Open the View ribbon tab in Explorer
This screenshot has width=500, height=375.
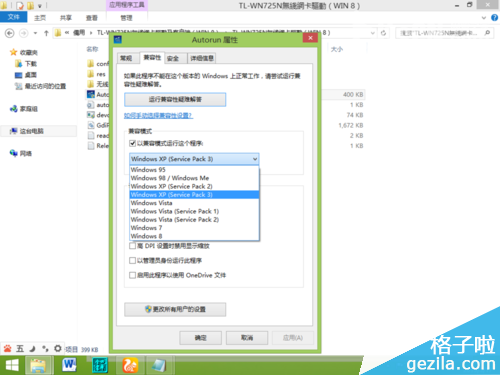92,18
